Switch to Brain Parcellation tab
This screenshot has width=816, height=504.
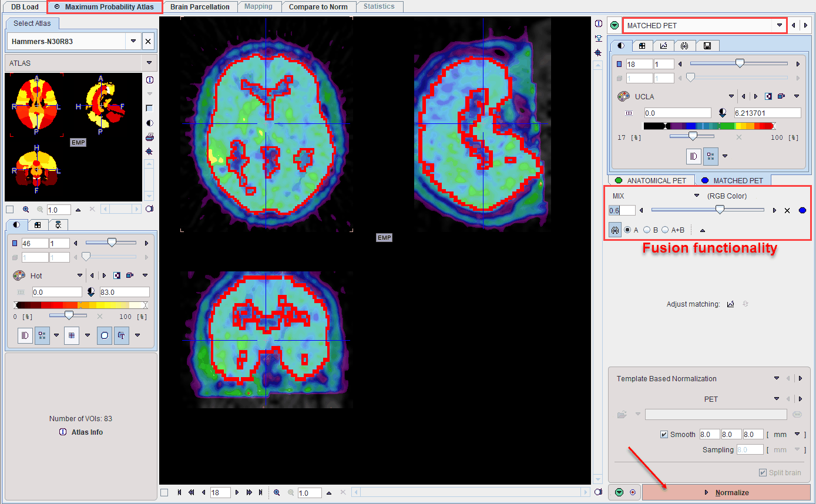click(x=200, y=7)
